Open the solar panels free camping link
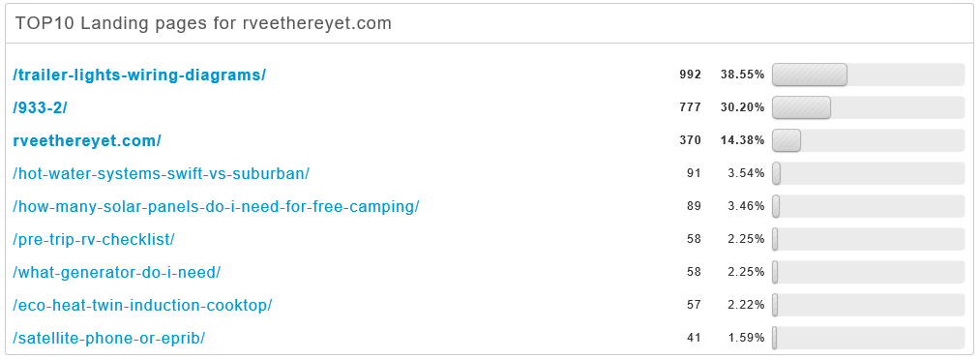The image size is (980, 359). (217, 206)
